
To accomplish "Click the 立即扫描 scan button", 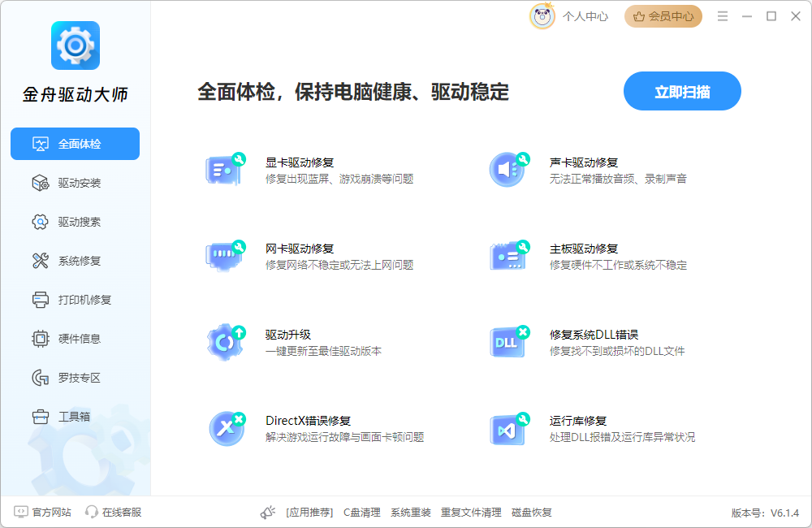I will click(x=682, y=91).
